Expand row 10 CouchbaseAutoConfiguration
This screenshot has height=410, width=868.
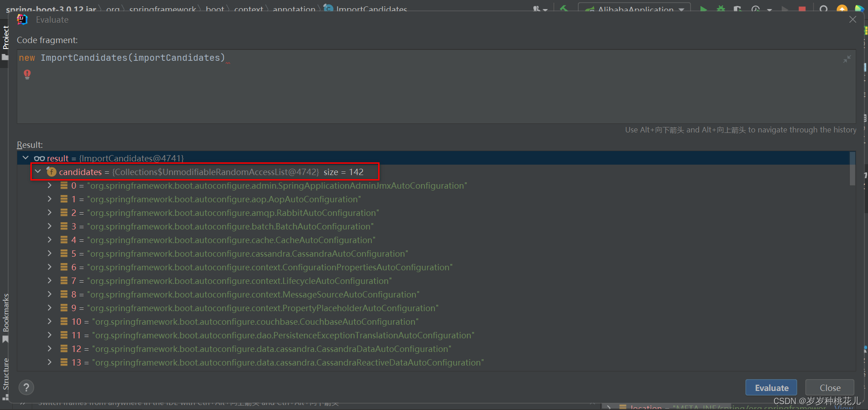tap(49, 322)
